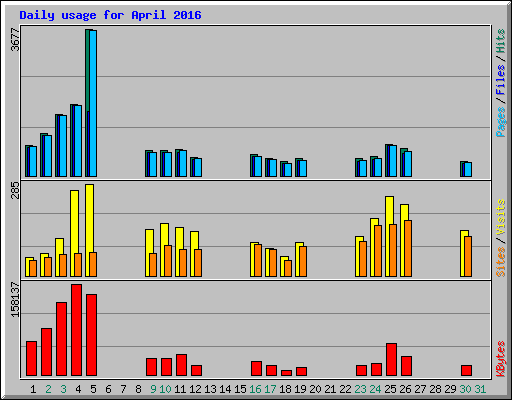Select the cyan Pages bar for day 30
The height and width of the screenshot is (400, 512).
pos(468,170)
